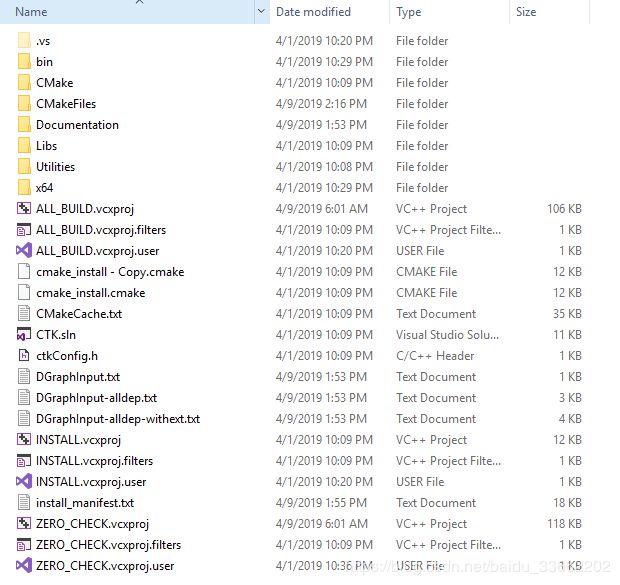Click the date 4/9/2019 2:16 PM
The width and height of the screenshot is (620, 585).
(321, 104)
